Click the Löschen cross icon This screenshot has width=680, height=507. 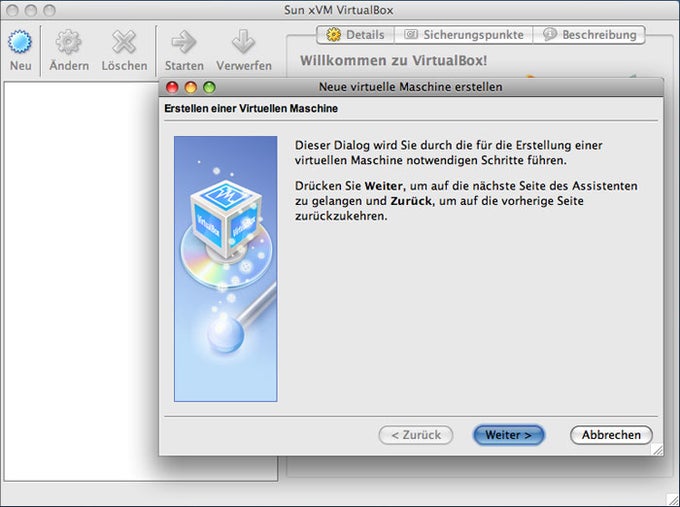124,42
